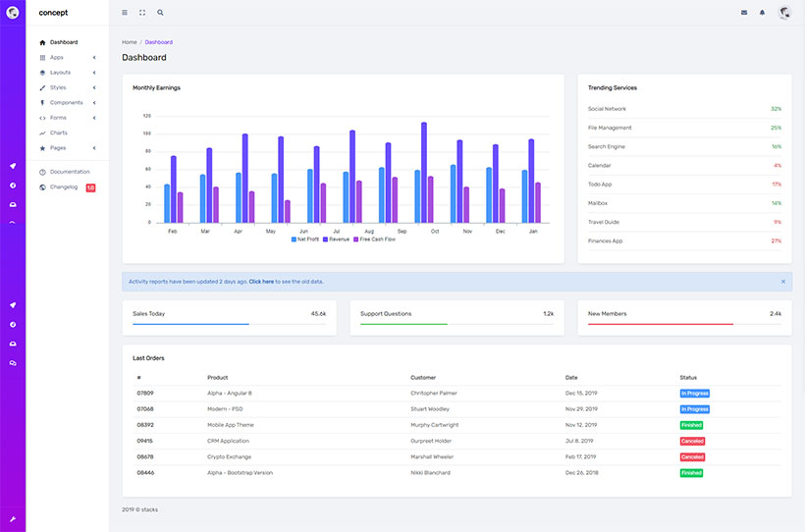Expand the Components submenu
Image resolution: width=805 pixels, height=532 pixels.
66,102
